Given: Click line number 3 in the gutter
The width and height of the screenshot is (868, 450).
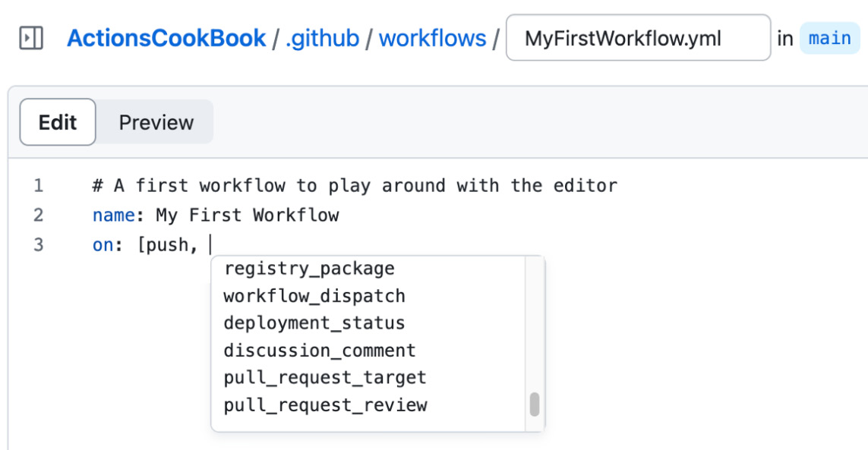Looking at the screenshot, I should coord(38,244).
